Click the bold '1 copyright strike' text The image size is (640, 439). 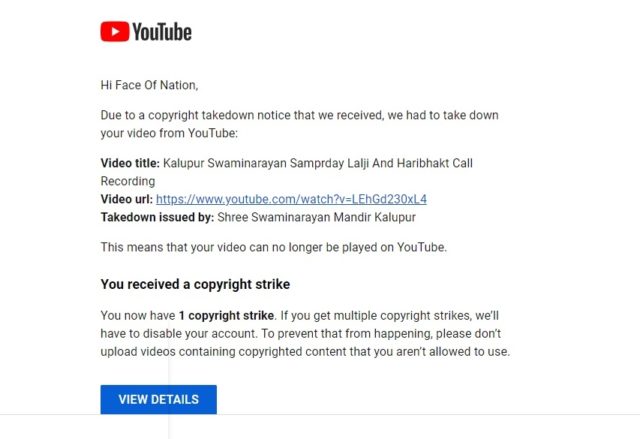coord(226,315)
